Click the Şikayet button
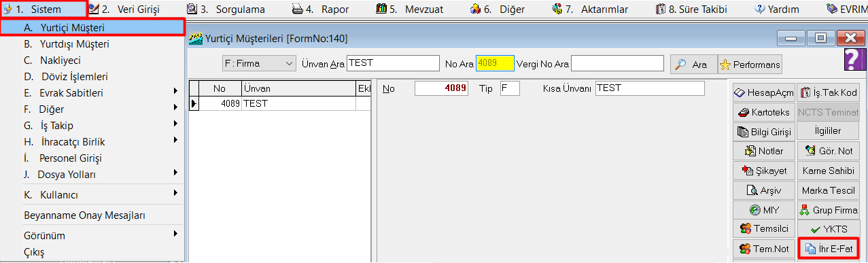The image size is (868, 263). pos(764,171)
